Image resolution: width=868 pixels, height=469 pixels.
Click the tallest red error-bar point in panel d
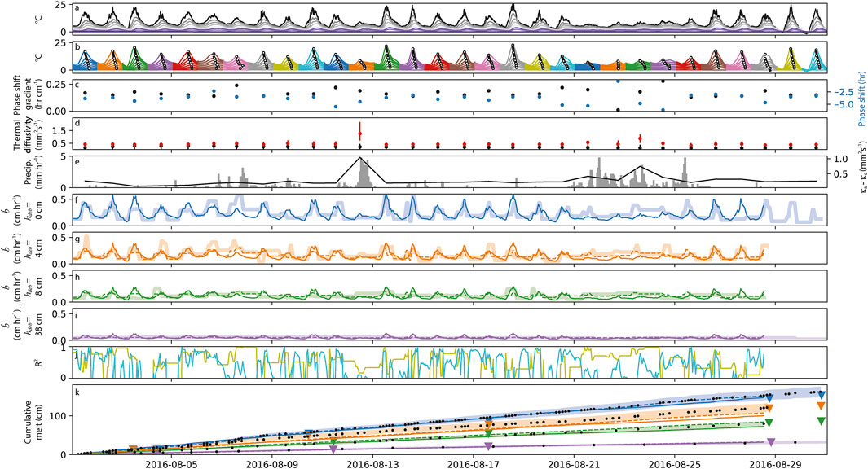360,134
